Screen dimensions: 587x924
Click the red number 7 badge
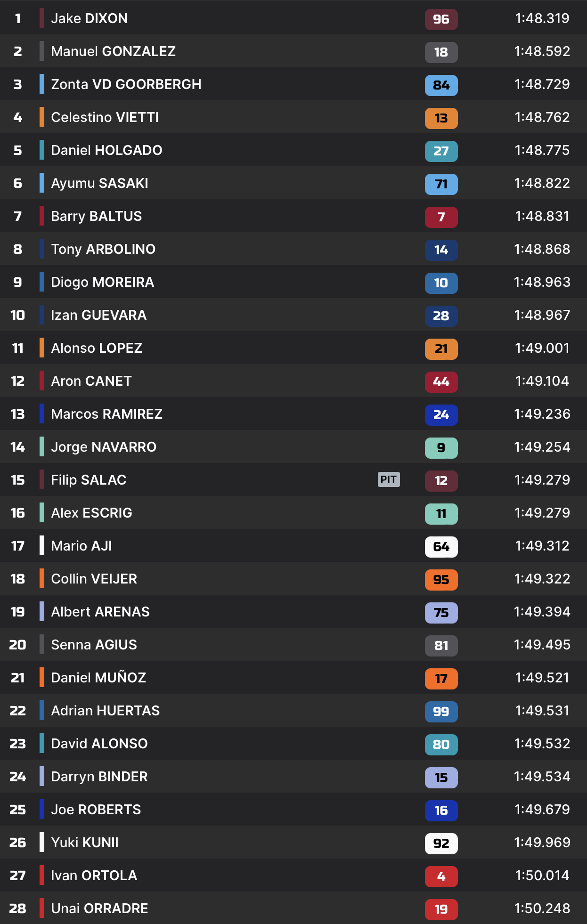(x=441, y=217)
